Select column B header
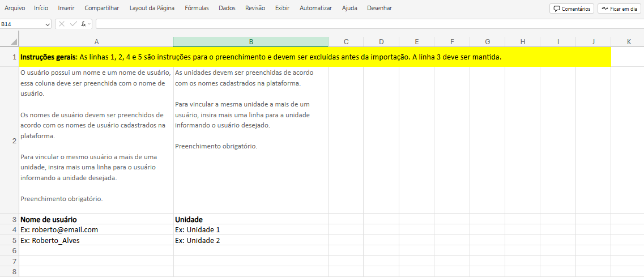 click(251, 41)
